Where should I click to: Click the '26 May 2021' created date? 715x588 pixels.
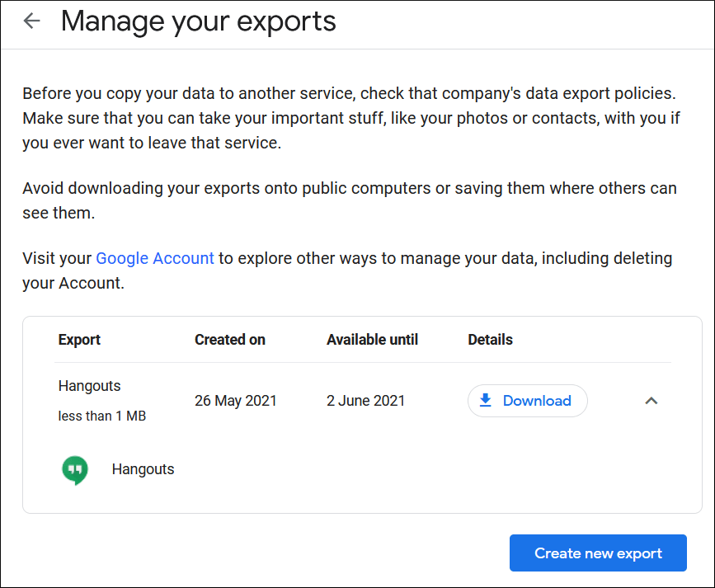point(236,401)
